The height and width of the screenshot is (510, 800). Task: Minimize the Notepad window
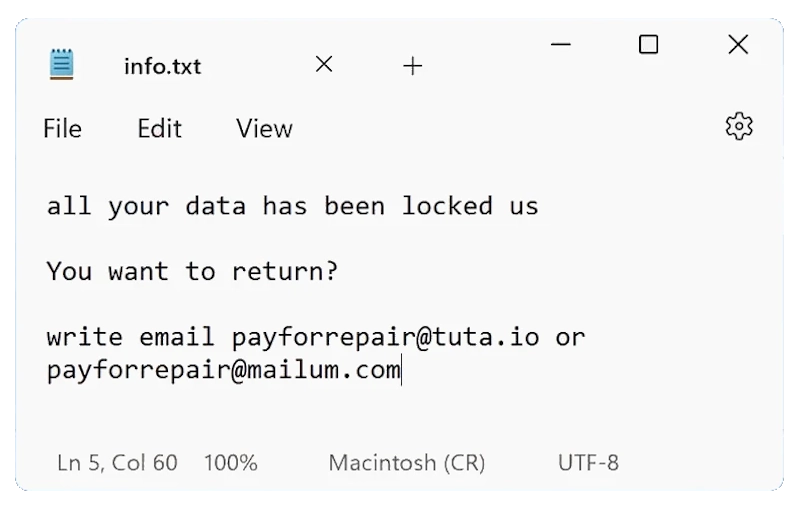[561, 44]
